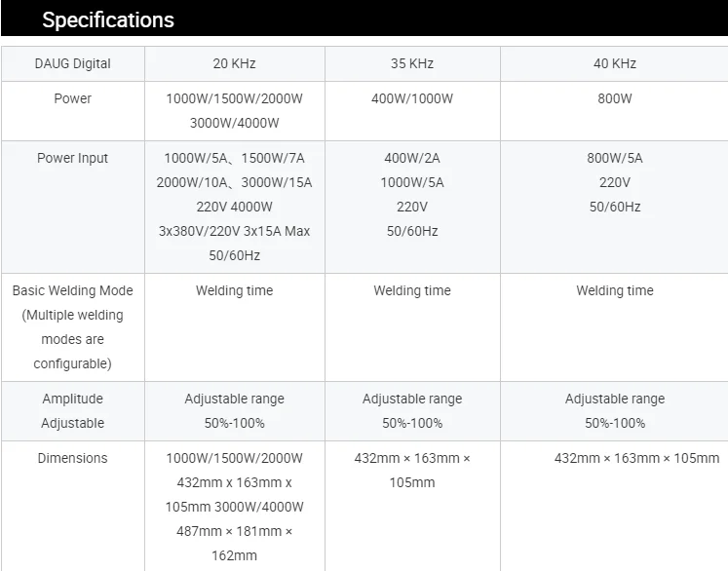Click Adjustable range in the 35 KHz column

pos(412,399)
